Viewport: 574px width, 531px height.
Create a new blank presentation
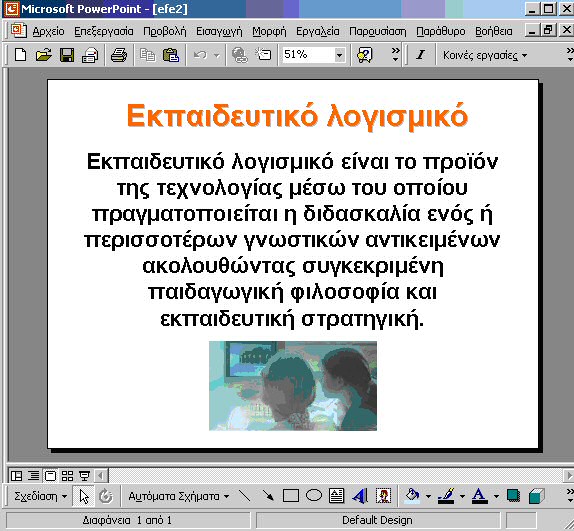(20, 55)
